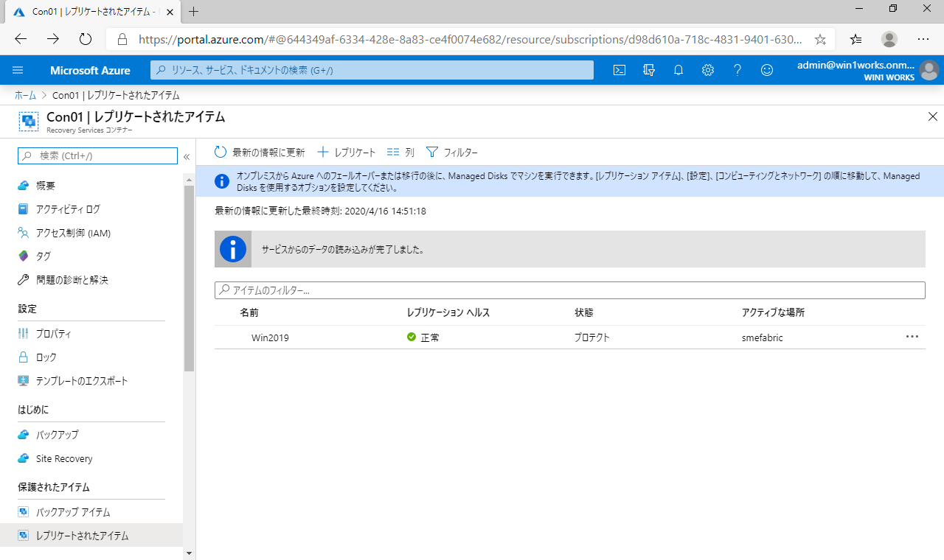This screenshot has width=944, height=560.
Task: Sort by the アクティブな場所 column header
Action: 773,312
